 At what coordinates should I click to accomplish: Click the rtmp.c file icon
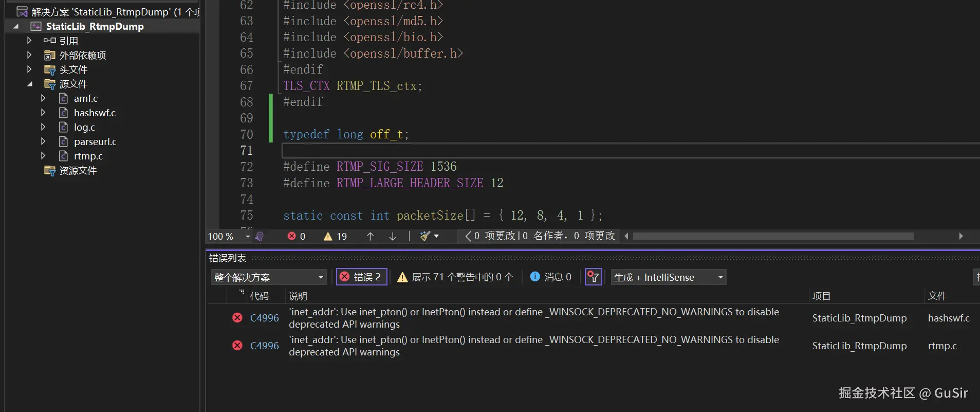64,156
